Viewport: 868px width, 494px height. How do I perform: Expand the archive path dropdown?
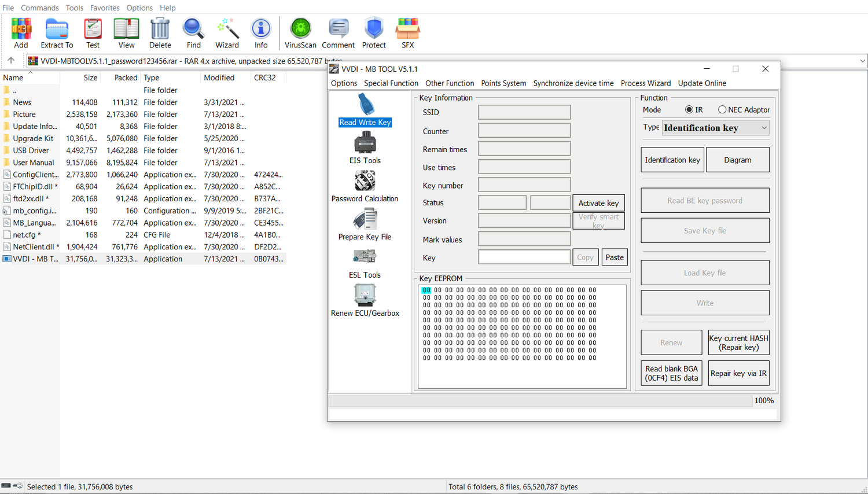tap(862, 60)
